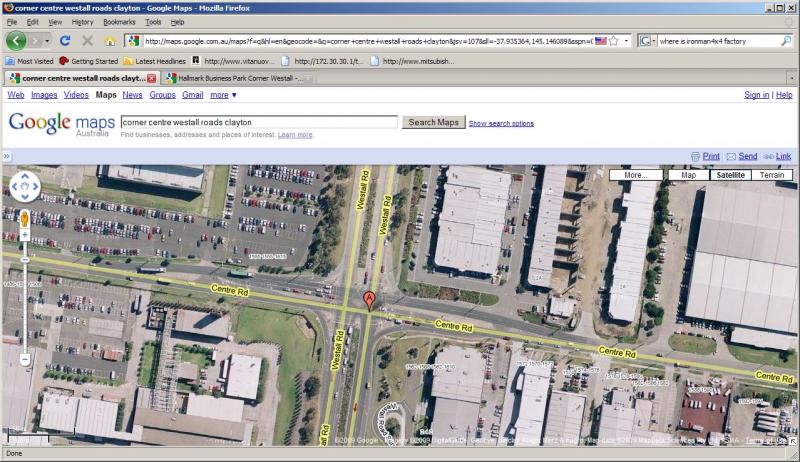Screen dimensions: 800x462
Task: Click the News link
Action: pos(132,95)
